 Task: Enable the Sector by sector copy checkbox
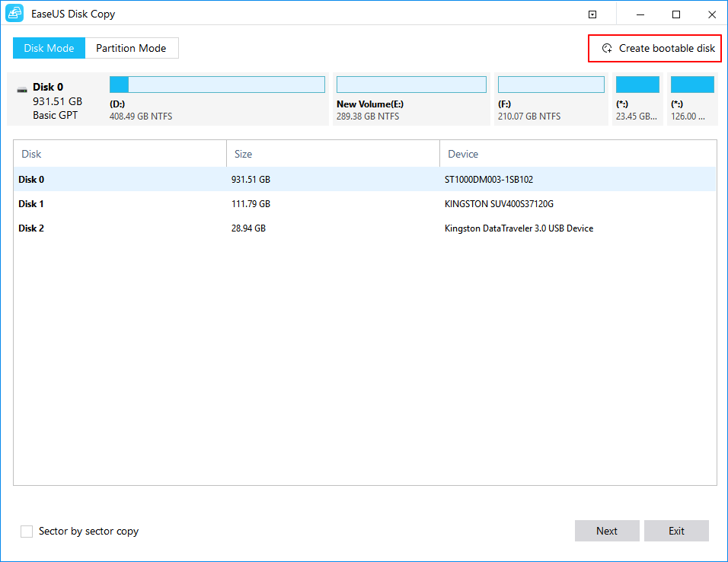tap(27, 532)
